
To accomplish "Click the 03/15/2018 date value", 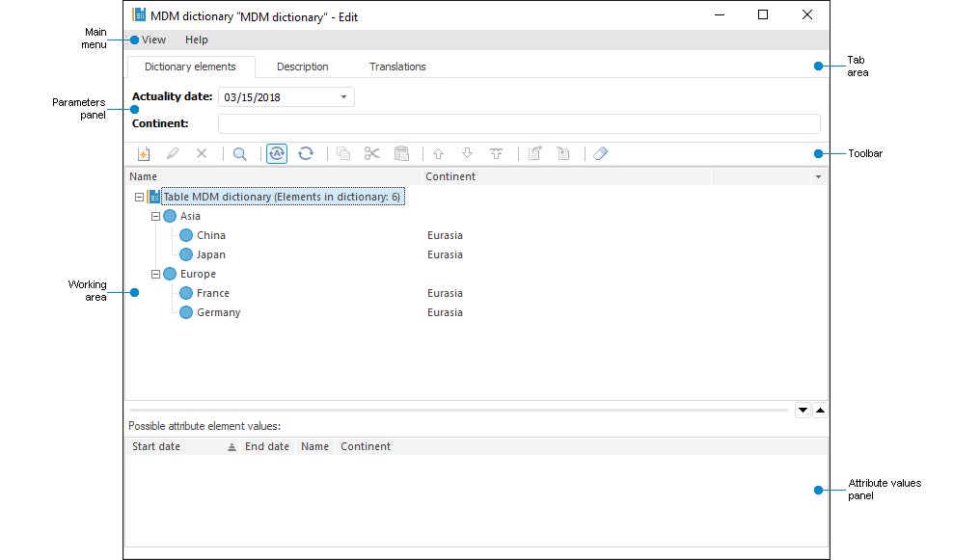I will (252, 97).
